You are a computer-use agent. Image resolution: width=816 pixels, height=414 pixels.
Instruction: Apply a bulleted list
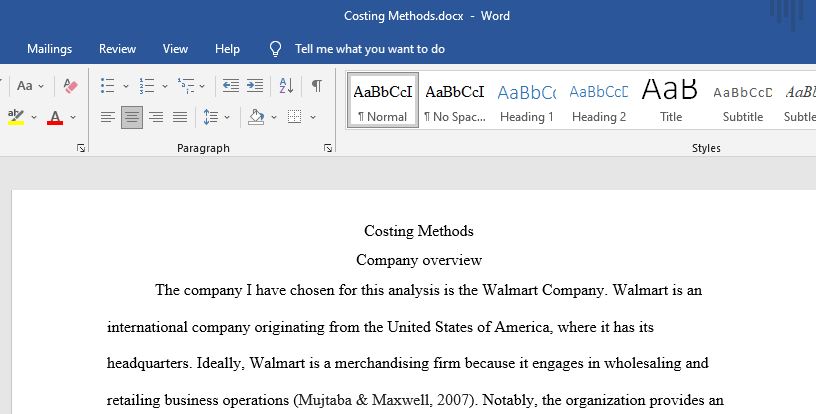coord(108,85)
